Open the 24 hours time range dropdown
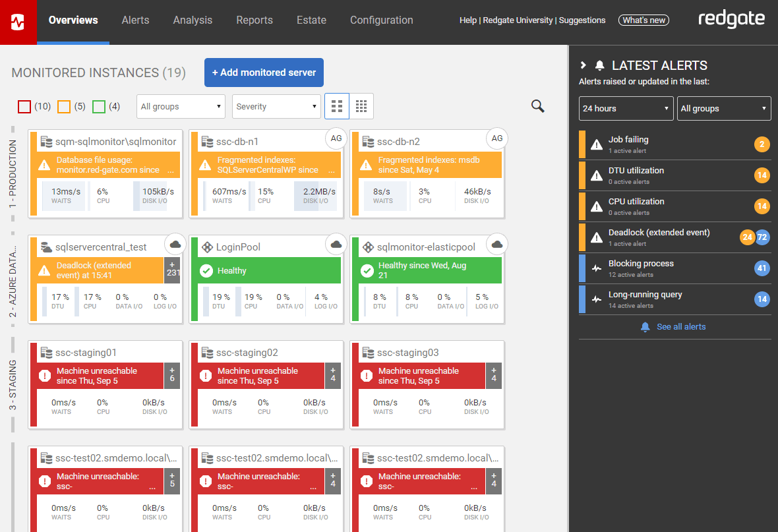The width and height of the screenshot is (778, 532). [x=625, y=108]
